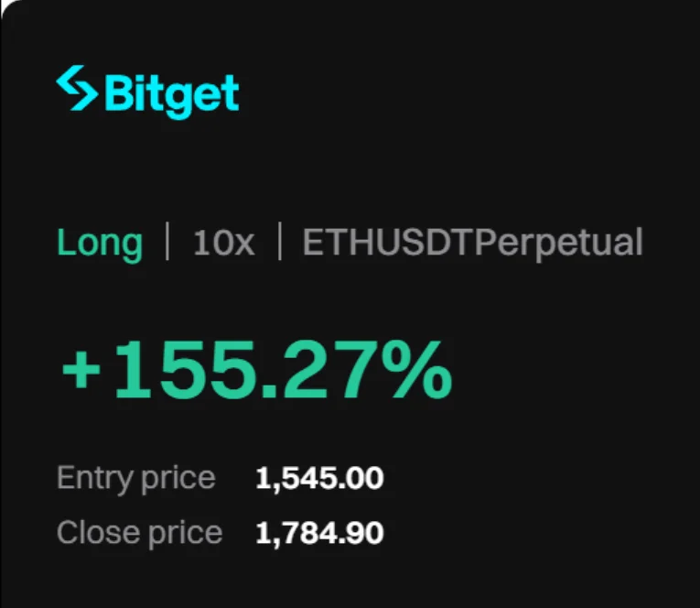
Task: Select the green Long position label
Action: pos(100,244)
